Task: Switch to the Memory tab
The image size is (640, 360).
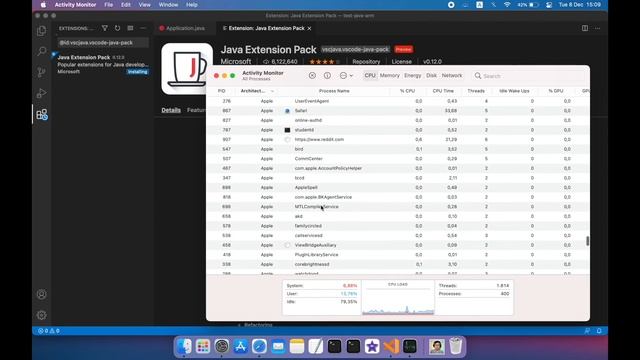Action: pos(390,76)
